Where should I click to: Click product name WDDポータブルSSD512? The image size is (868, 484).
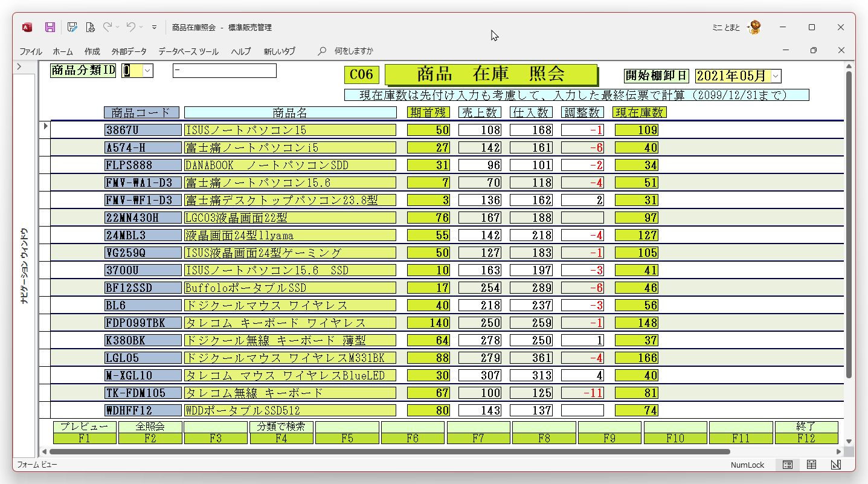pyautogui.click(x=290, y=410)
